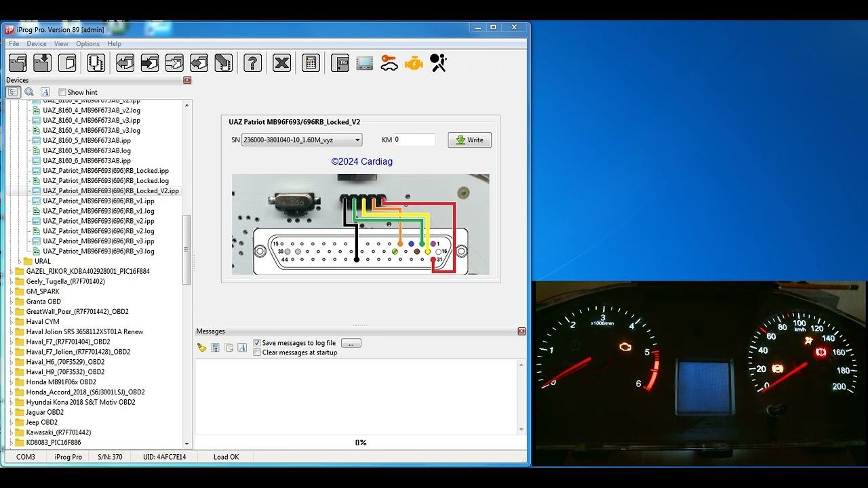The width and height of the screenshot is (868, 488).
Task: Enable Clear messages at startup
Action: click(257, 352)
